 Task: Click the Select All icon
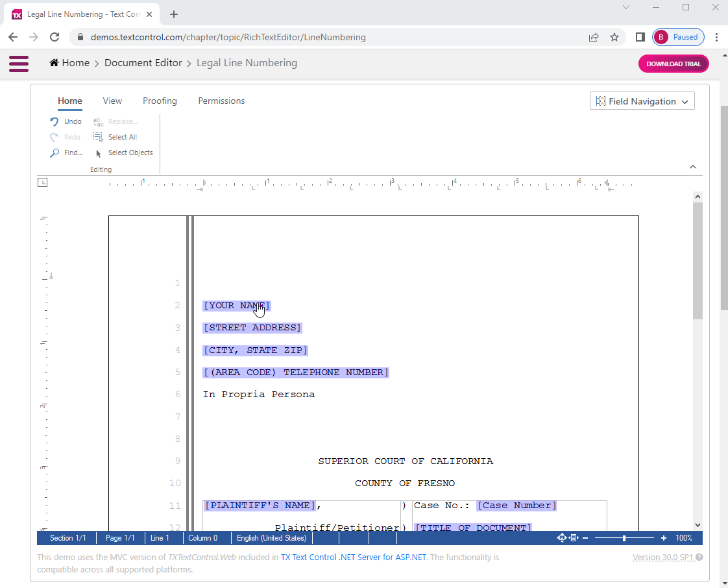tap(98, 137)
